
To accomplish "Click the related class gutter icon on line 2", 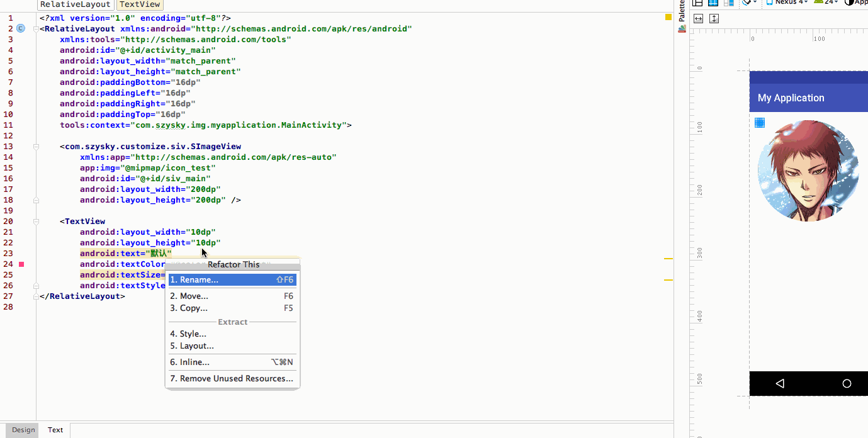I will tap(21, 28).
